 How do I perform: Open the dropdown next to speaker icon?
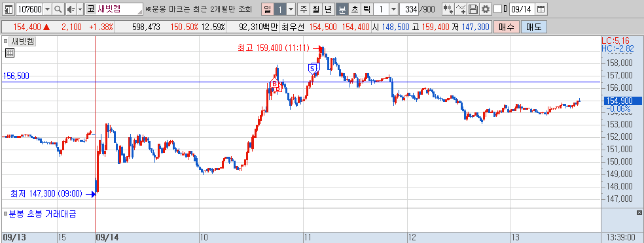pyautogui.click(x=80, y=8)
